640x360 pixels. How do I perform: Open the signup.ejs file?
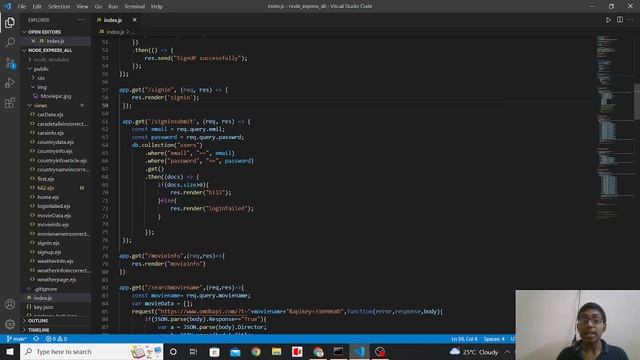pyautogui.click(x=49, y=252)
